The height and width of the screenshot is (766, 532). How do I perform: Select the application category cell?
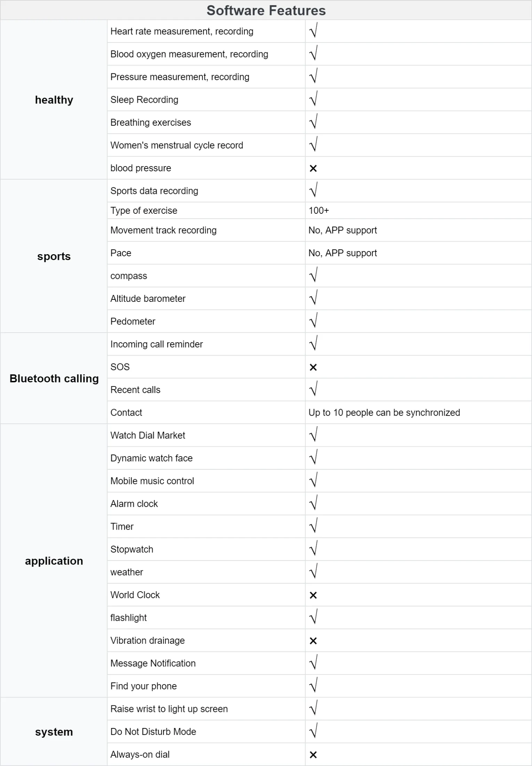click(54, 561)
